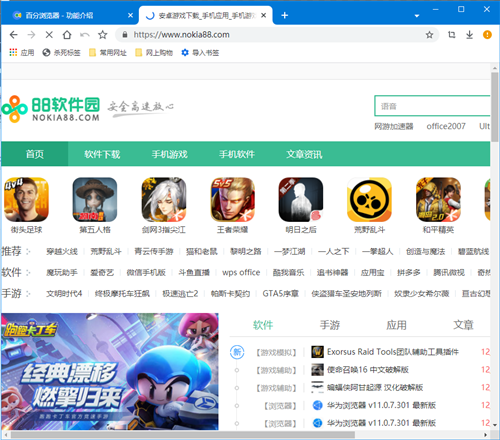Close the 百分浏览器 tab
The image size is (500, 440).
click(130, 15)
